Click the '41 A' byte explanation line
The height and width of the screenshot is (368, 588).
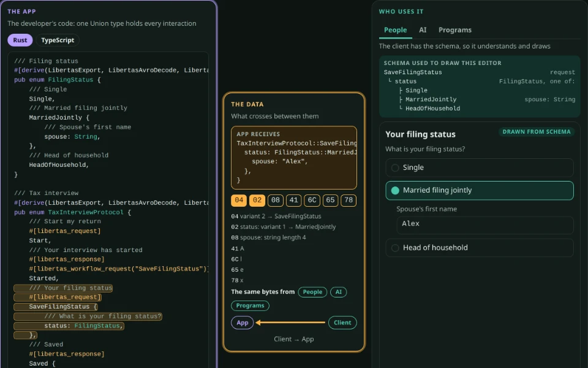coord(238,248)
